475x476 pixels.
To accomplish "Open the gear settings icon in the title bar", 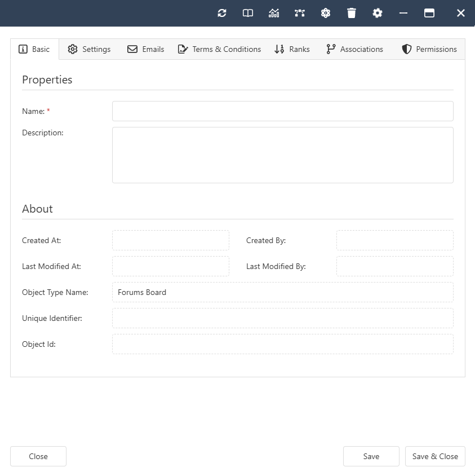I will point(378,13).
